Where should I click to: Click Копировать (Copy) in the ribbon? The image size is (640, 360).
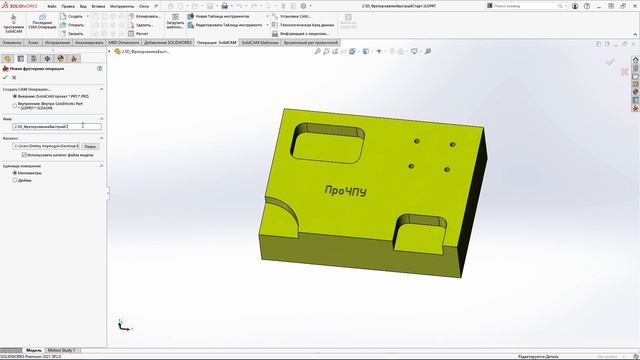144,16
